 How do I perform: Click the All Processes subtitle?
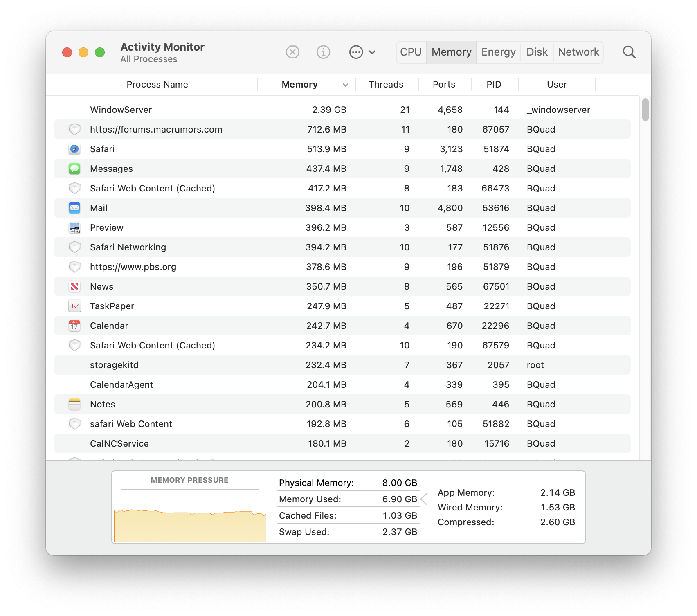[x=149, y=59]
